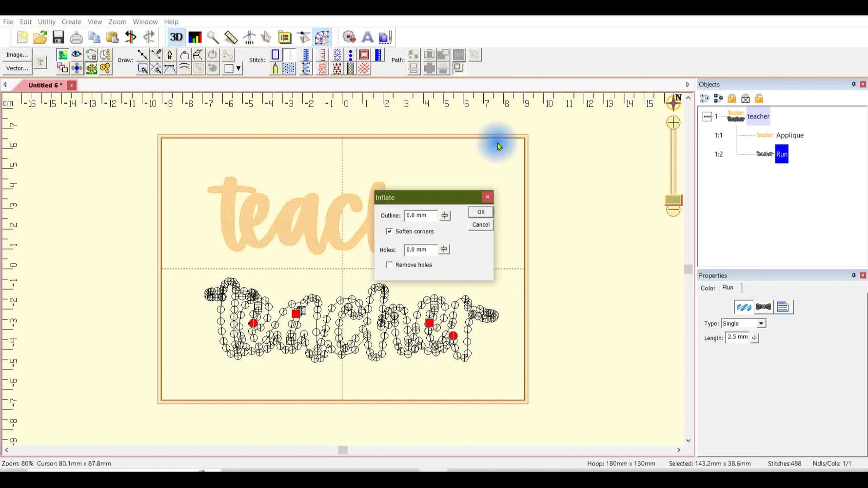This screenshot has width=868, height=488.
Task: Choose the red crosshatch fill stitch
Action: pos(364,68)
